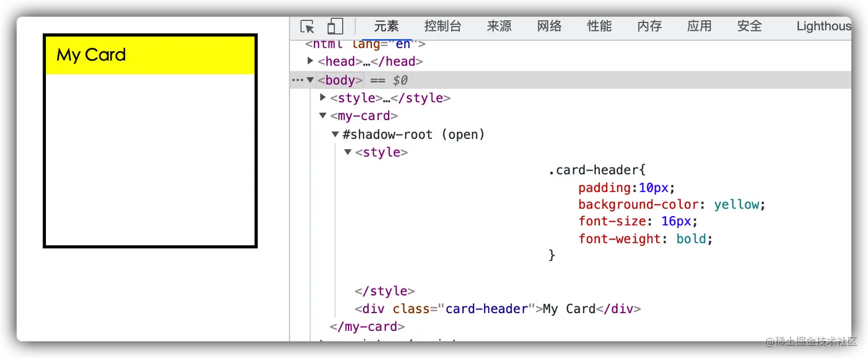This screenshot has height=358, width=868.
Task: Switch to the 网络 tab
Action: (549, 26)
